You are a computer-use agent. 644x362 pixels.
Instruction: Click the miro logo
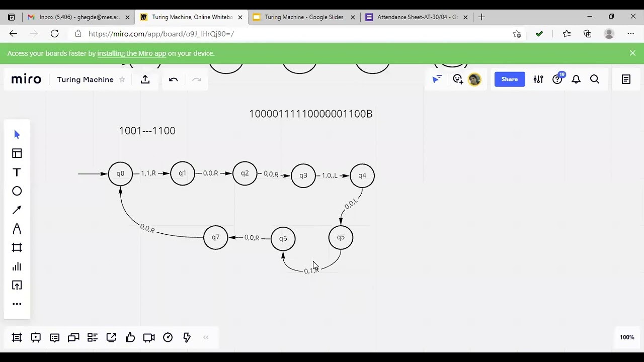point(26,79)
